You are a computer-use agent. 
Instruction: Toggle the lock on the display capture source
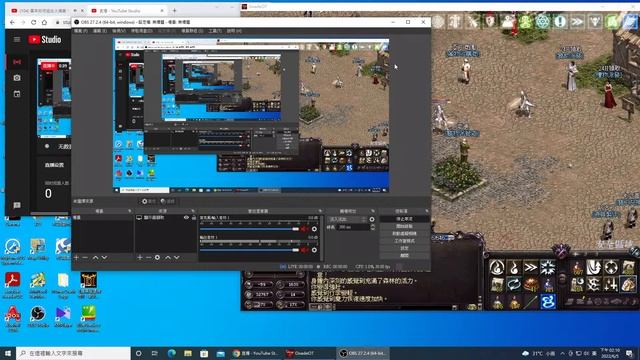(x=194, y=218)
